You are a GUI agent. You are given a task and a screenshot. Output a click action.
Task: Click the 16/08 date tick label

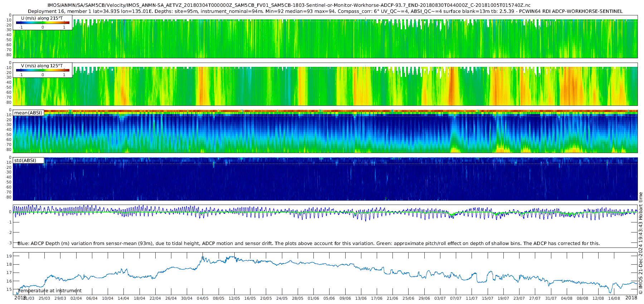click(x=614, y=298)
